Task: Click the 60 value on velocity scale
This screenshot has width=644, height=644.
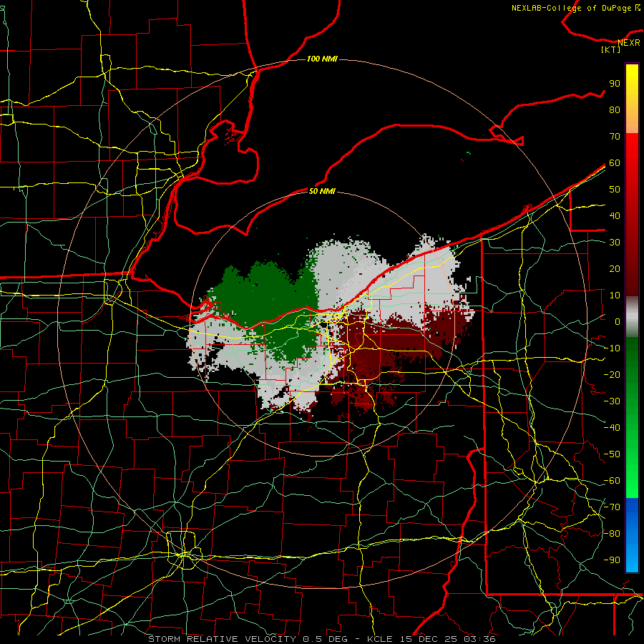Action: click(615, 163)
